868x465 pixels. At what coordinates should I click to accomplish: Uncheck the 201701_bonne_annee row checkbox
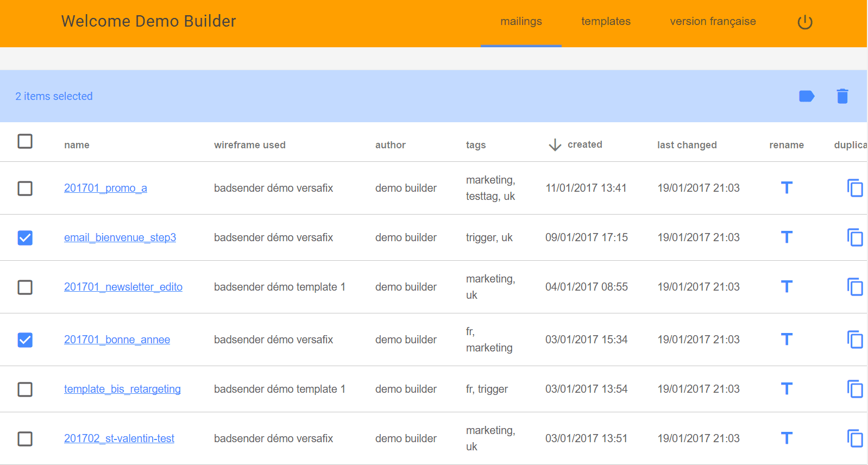[x=25, y=340]
